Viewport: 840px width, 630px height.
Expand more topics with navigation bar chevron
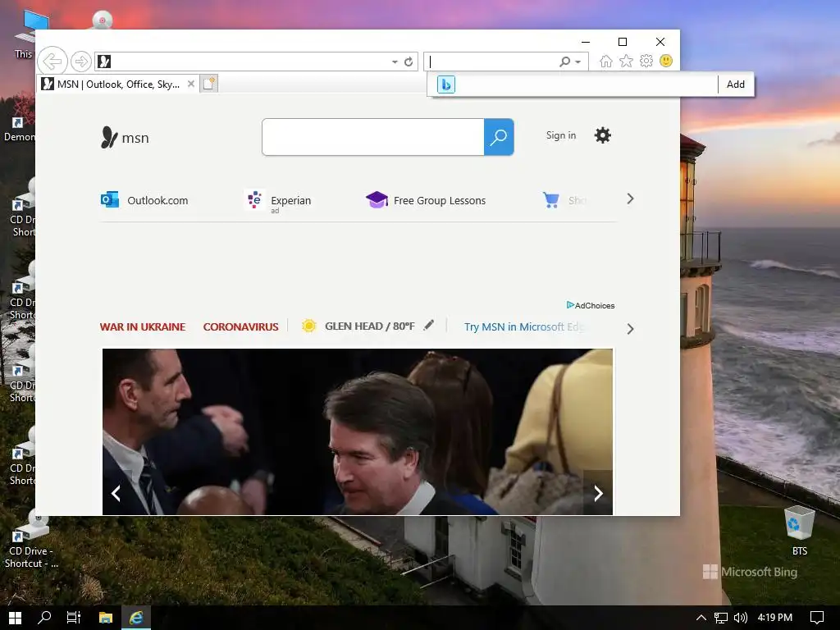coord(630,329)
